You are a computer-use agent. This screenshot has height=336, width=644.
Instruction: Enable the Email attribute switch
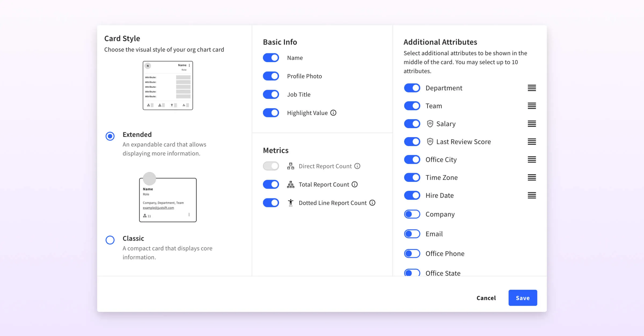click(412, 234)
